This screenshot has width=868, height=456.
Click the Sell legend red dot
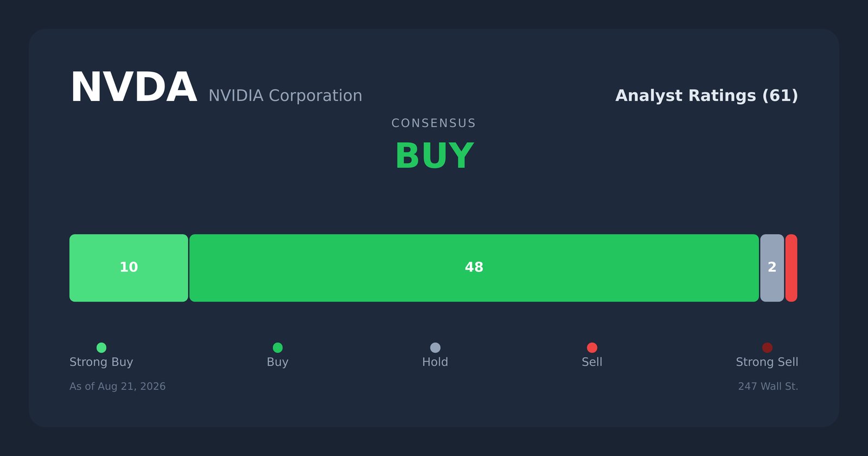592,347
